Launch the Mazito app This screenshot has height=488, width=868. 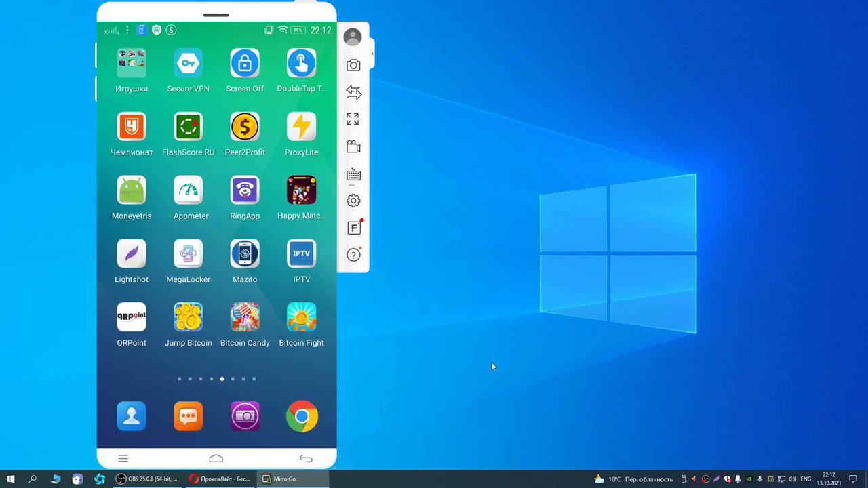245,253
